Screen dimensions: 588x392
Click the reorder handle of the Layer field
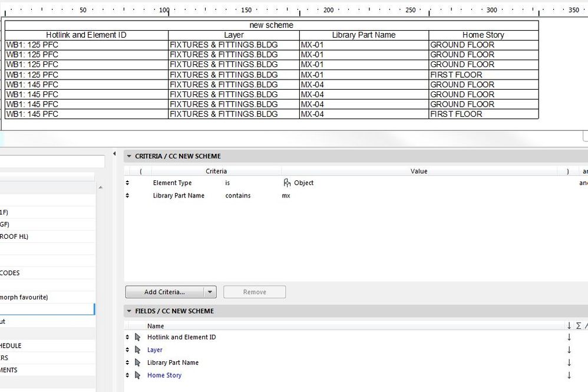point(127,350)
